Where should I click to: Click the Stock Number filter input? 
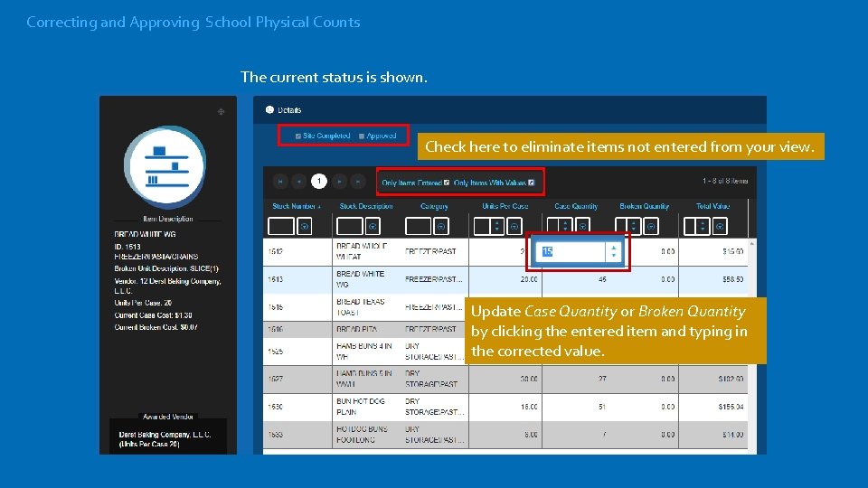pyautogui.click(x=281, y=226)
